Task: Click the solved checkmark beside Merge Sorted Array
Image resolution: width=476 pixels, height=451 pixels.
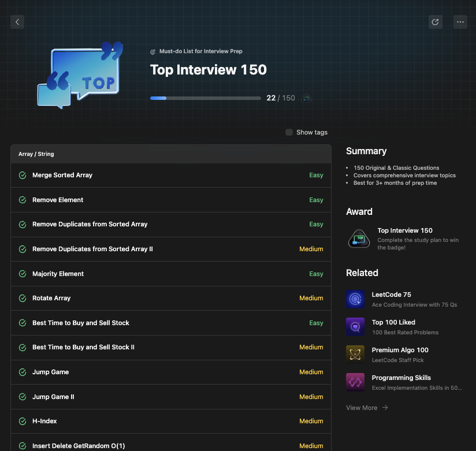Action: (x=23, y=176)
